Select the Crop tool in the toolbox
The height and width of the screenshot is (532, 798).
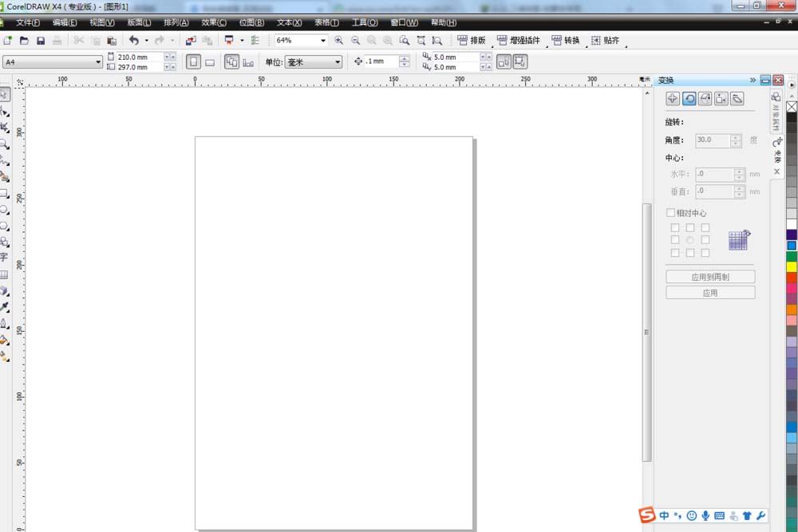(x=4, y=127)
